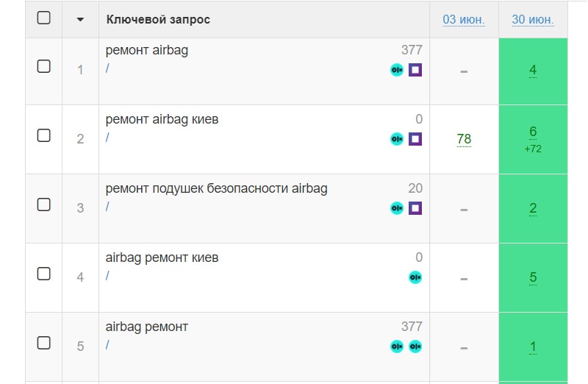
Task: Toggle the select-all checkbox in the header
Action: [x=44, y=18]
